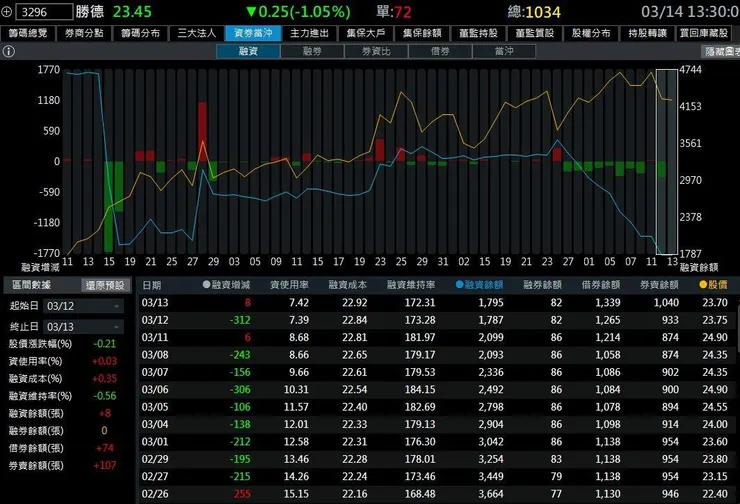The height and width of the screenshot is (504, 740).
Task: Switch to the 券資比 sub-tab
Action: tap(376, 51)
